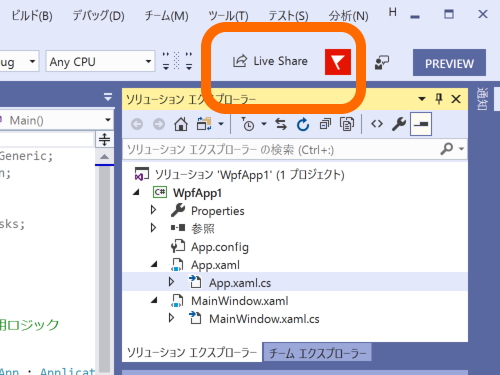Open the view switch dropdown arrow
The image size is (500, 375).
pyautogui.click(x=221, y=124)
